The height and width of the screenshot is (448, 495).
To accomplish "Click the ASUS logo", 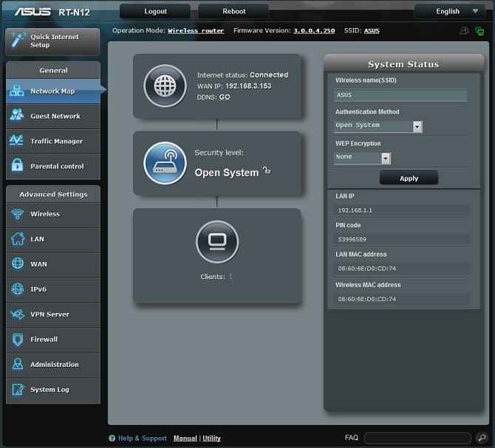I will click(x=33, y=12).
